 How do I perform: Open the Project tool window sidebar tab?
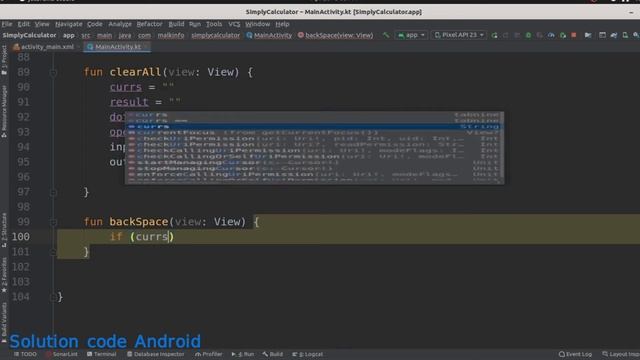[x=4, y=60]
